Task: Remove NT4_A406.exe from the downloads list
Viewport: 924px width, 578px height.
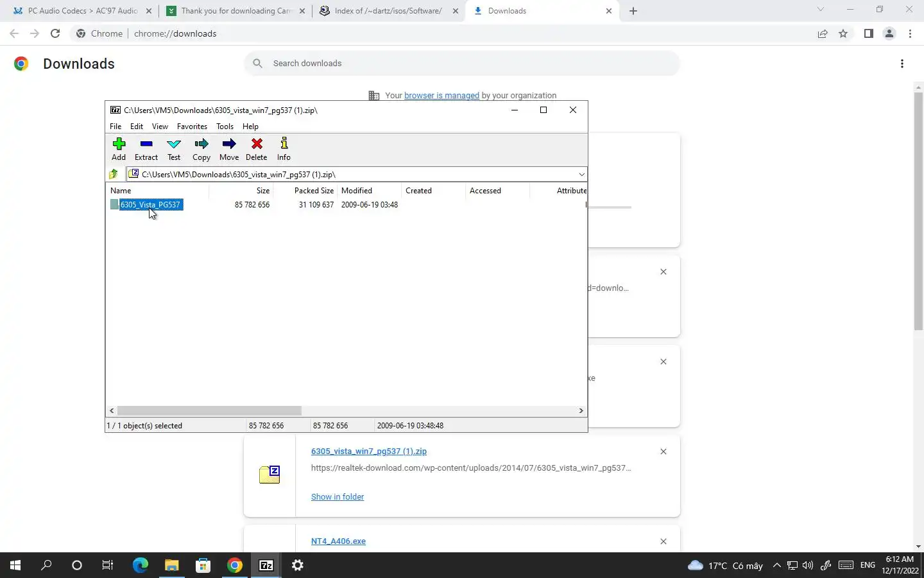Action: coord(663,541)
